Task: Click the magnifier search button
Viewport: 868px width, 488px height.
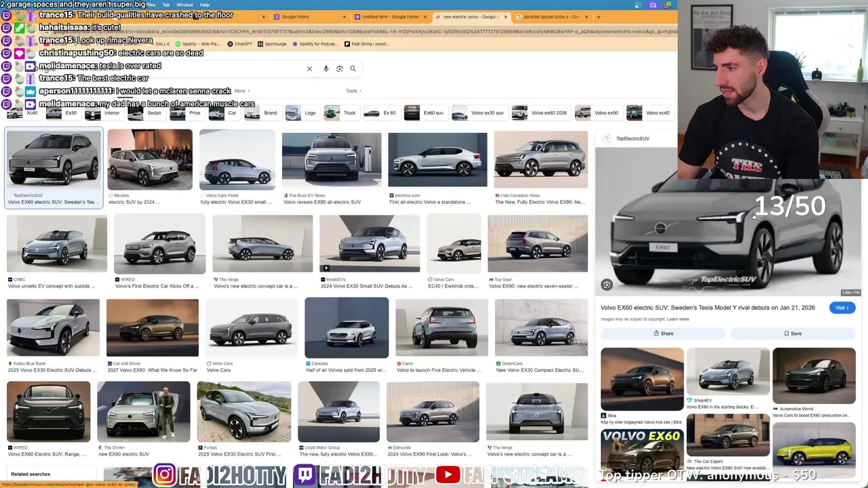Action: (353, 68)
